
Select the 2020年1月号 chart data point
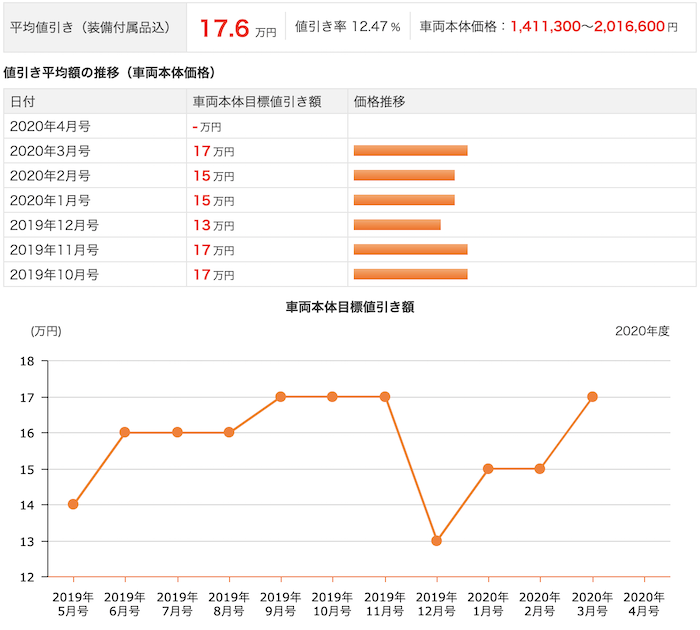488,469
